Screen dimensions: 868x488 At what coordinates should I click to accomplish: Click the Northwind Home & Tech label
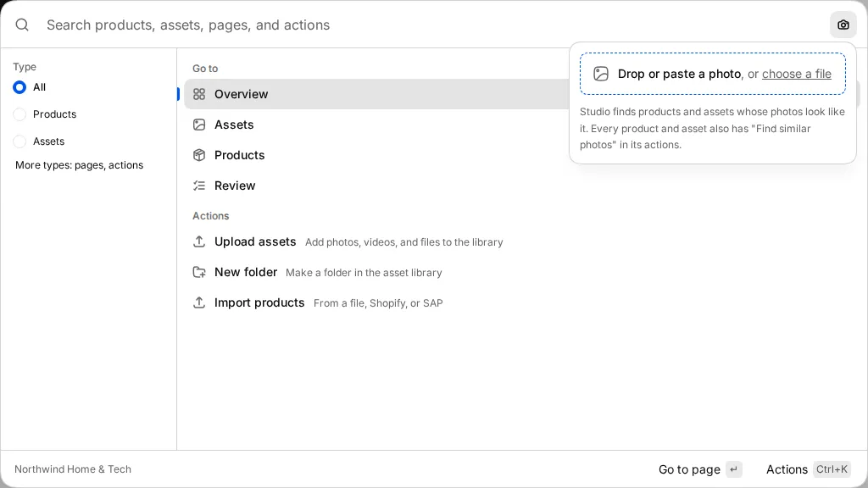73,469
